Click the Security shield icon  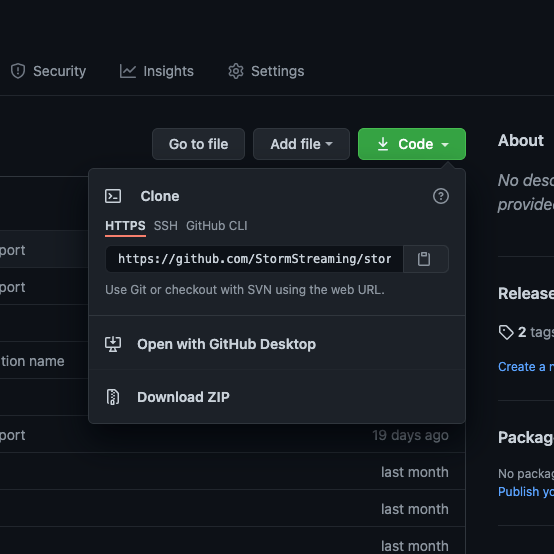click(18, 71)
